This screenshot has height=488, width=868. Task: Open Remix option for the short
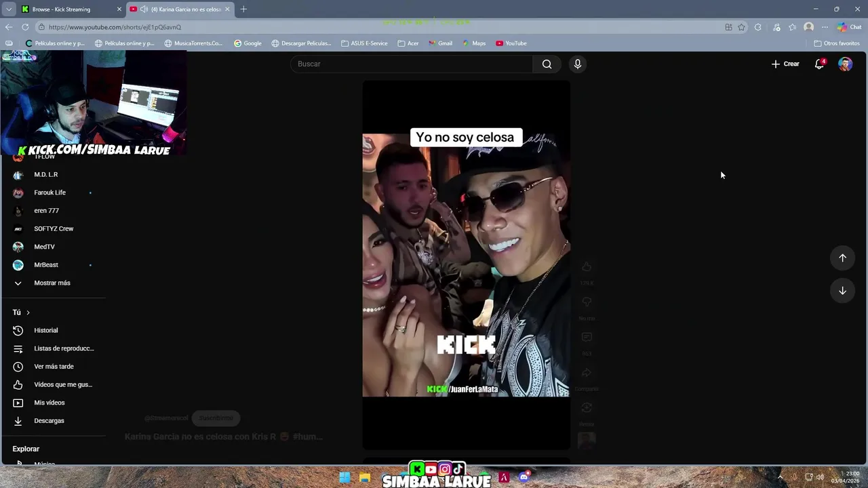[587, 408]
